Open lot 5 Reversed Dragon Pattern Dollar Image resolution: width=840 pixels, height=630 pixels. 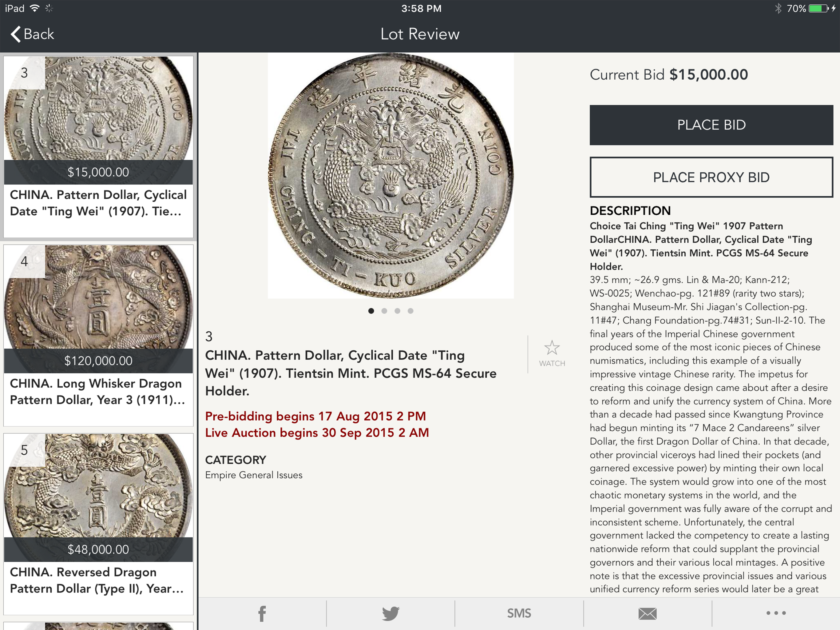tap(98, 524)
